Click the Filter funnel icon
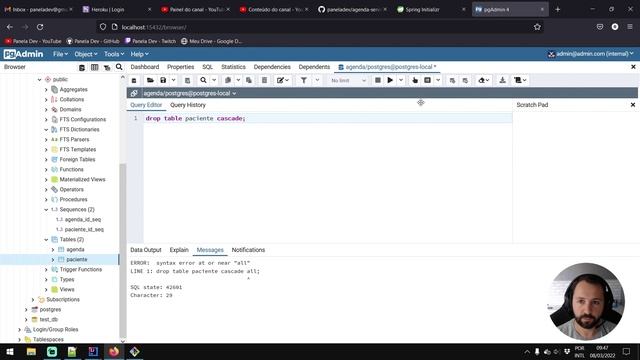Image resolution: width=640 pixels, height=360 pixels. 304,80
